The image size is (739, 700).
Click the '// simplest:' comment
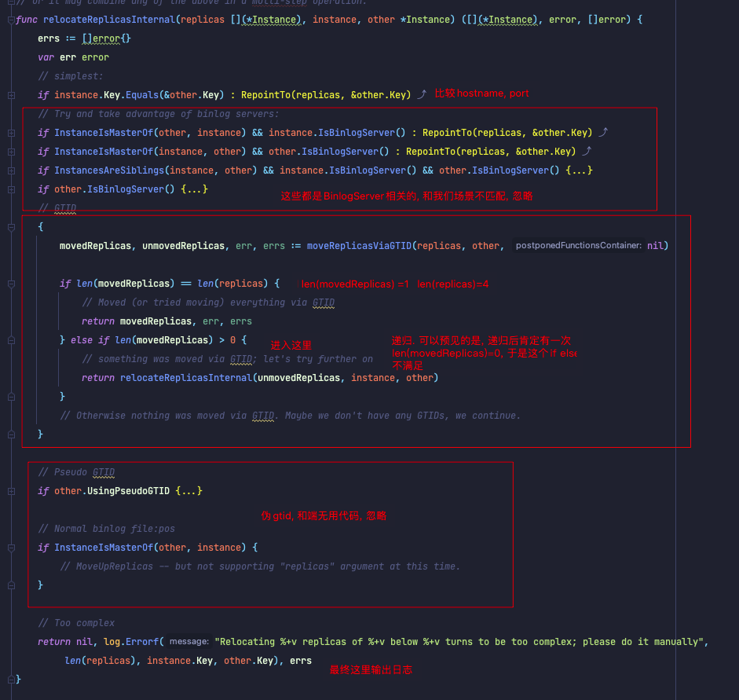tap(70, 76)
